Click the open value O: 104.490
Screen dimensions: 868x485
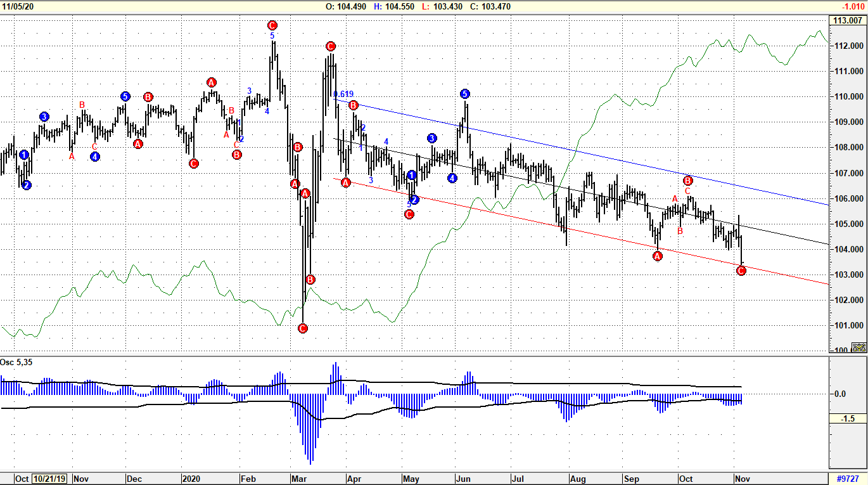click(x=346, y=6)
